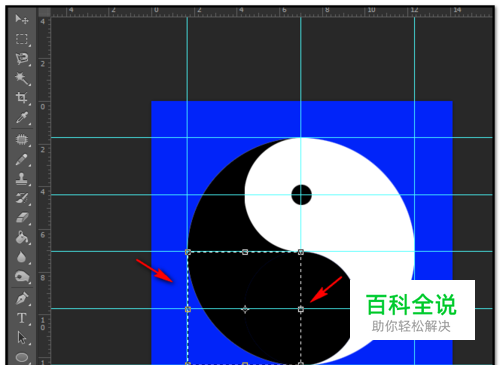The width and height of the screenshot is (500, 365).
Task: Select the Rectangular Marquee tool
Action: [x=22, y=39]
